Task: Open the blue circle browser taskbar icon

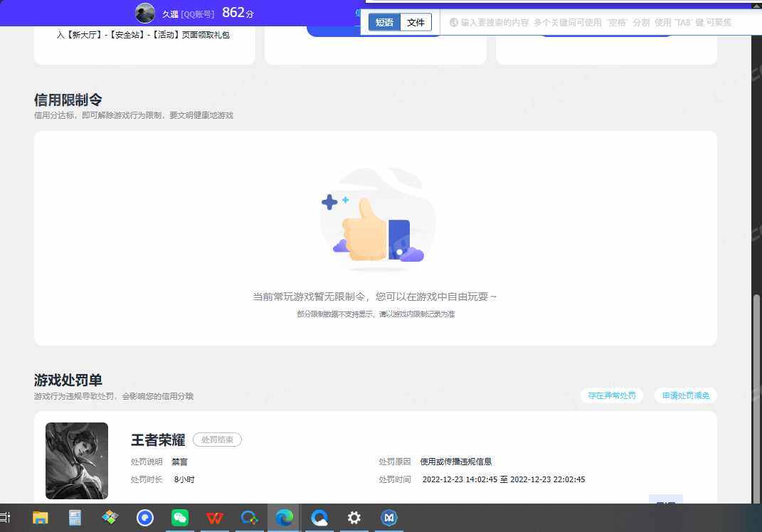Action: (x=145, y=518)
